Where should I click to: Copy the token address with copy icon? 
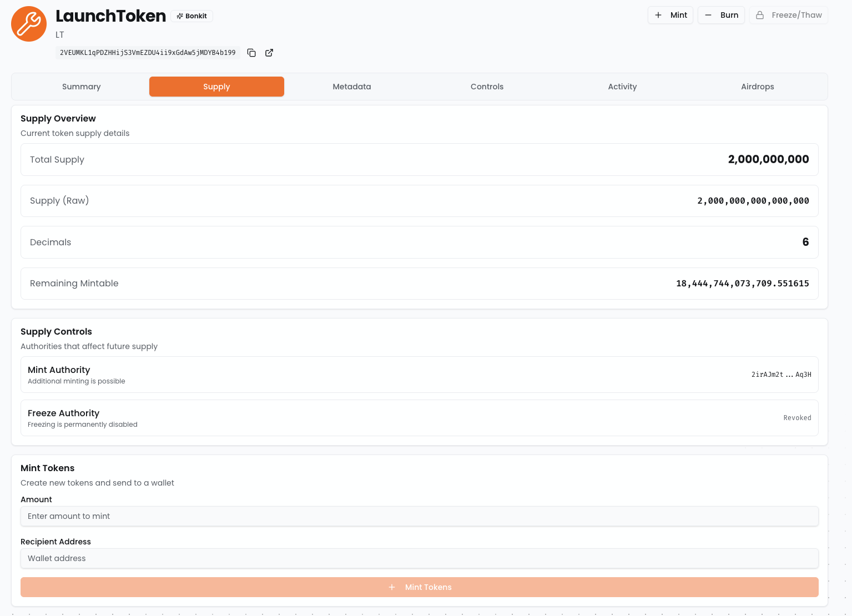pos(251,53)
